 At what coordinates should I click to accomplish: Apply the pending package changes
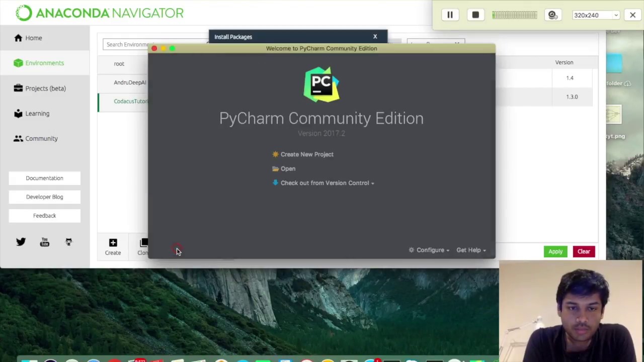click(x=555, y=251)
